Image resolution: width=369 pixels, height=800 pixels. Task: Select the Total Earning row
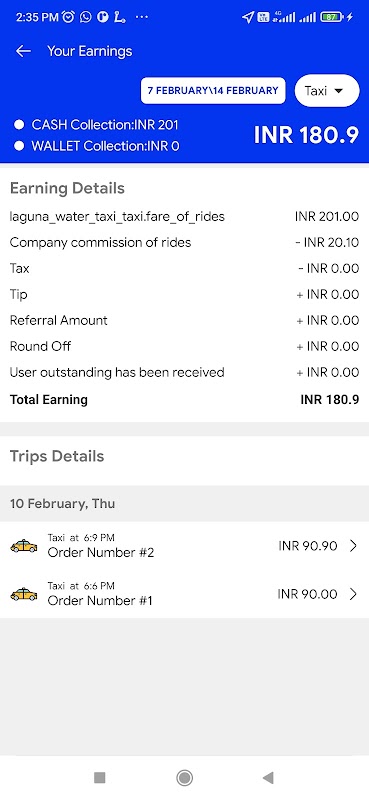184,399
